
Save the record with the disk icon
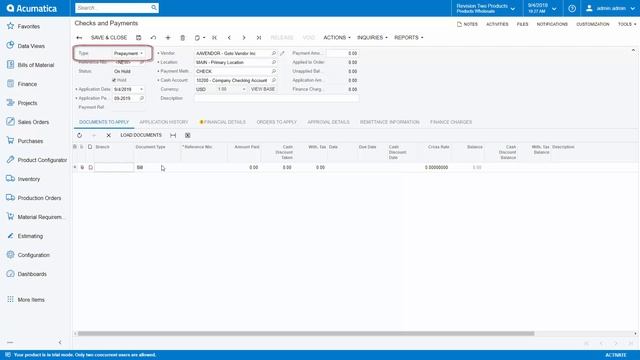139,38
